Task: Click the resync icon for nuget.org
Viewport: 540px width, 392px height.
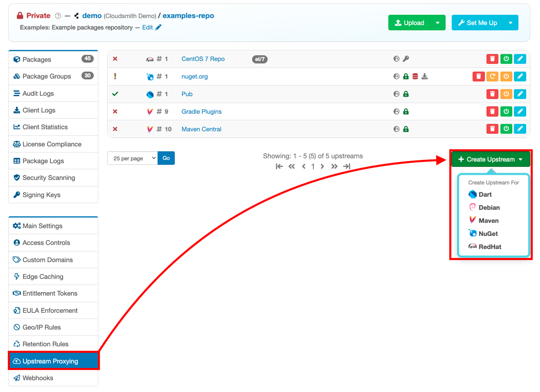Action: pyautogui.click(x=492, y=77)
